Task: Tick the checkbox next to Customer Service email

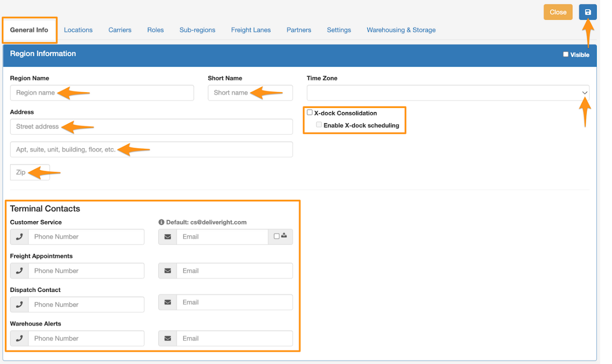Action: click(x=276, y=236)
